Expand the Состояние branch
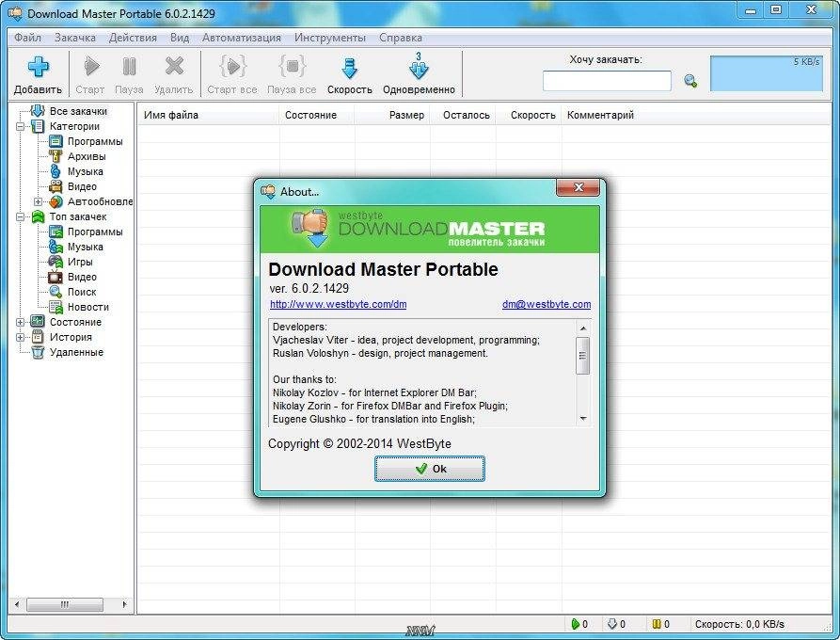This screenshot has height=640, width=840. click(21, 322)
